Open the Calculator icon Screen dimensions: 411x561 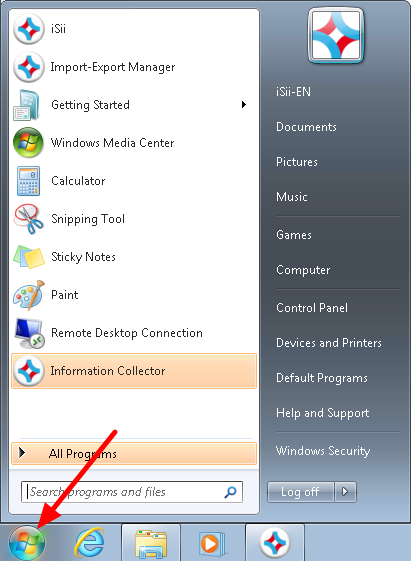click(x=28, y=181)
